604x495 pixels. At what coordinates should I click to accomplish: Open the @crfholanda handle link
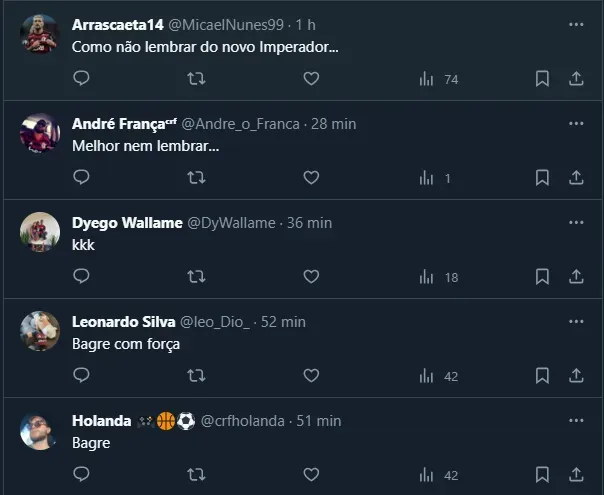pos(242,421)
